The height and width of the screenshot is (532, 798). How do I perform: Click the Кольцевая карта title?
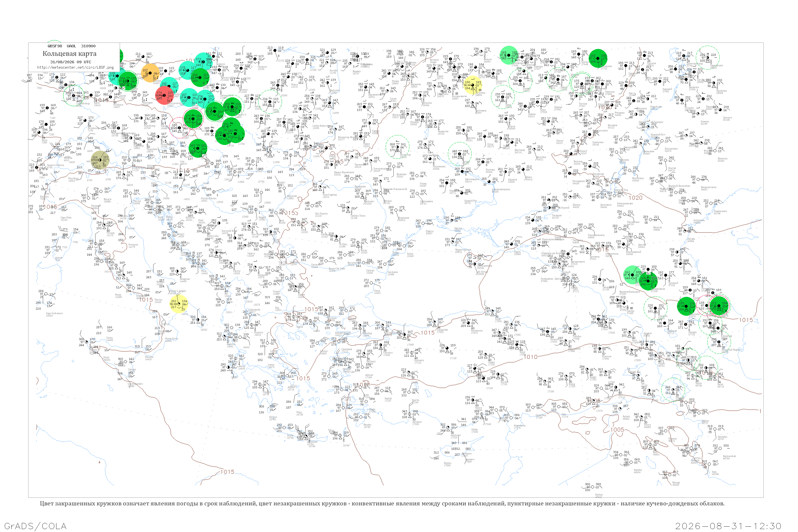[x=69, y=54]
